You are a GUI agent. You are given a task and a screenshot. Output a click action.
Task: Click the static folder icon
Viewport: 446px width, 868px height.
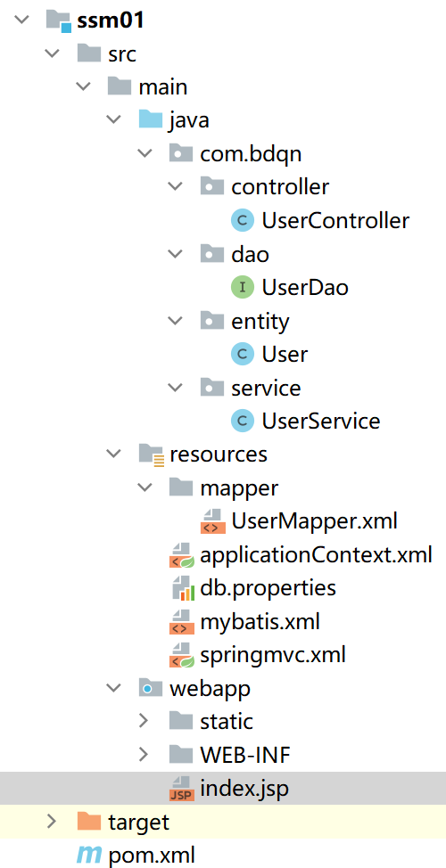[181, 721]
